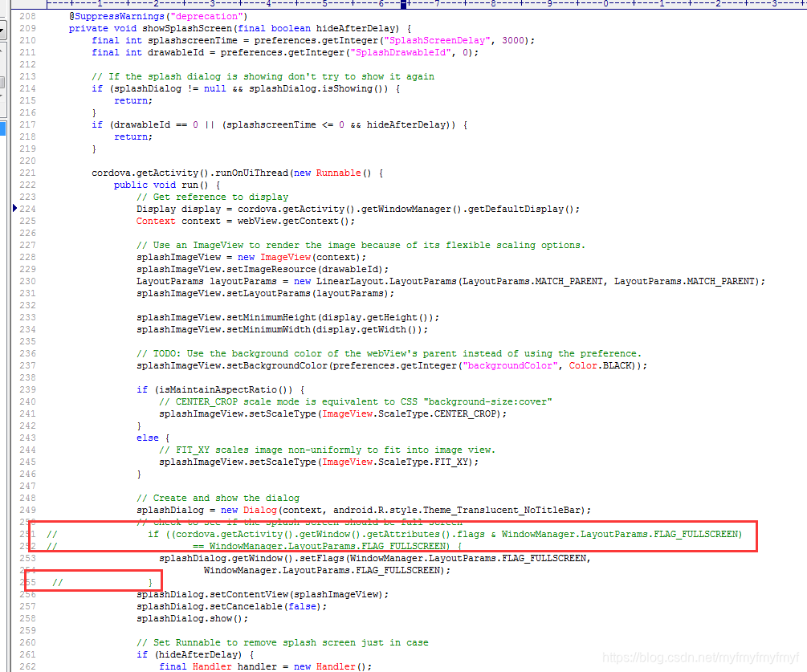The width and height of the screenshot is (807, 672).
Task: Click the else keyword on line 243
Action: (148, 438)
